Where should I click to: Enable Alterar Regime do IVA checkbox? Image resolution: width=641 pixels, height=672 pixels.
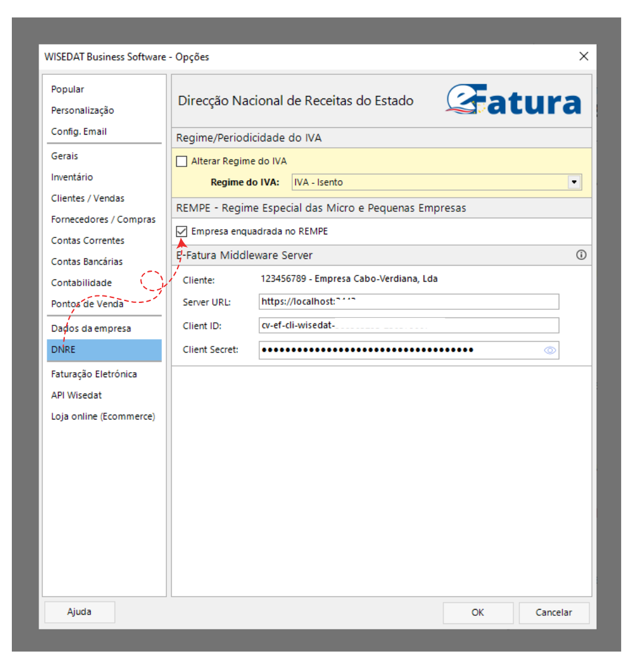[182, 161]
